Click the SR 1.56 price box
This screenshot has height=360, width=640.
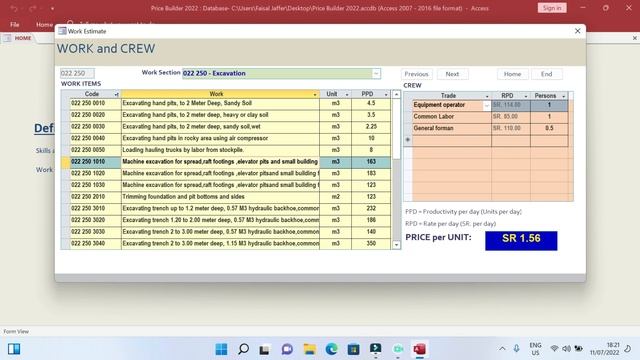(x=521, y=240)
